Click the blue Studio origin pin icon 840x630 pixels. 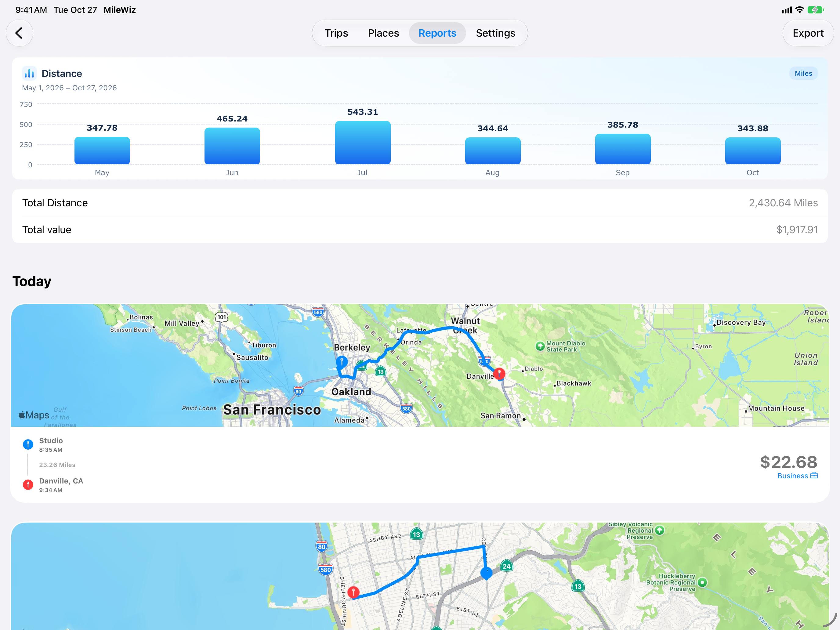click(28, 444)
